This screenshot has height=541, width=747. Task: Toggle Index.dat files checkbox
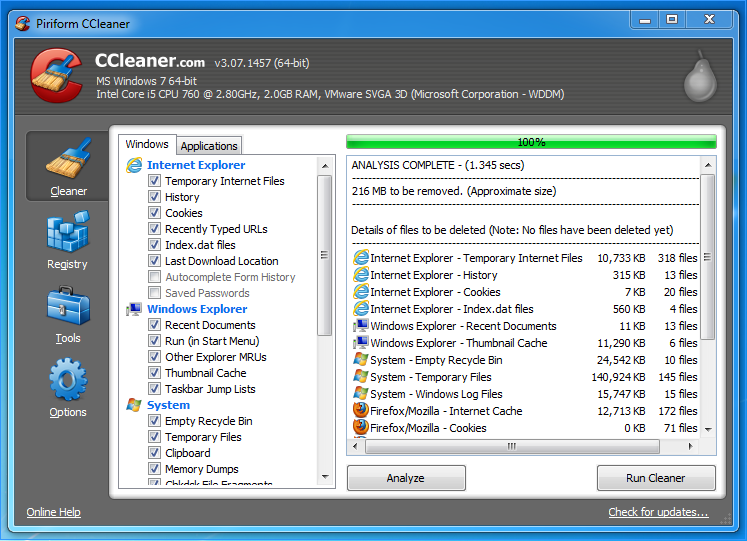coord(154,245)
